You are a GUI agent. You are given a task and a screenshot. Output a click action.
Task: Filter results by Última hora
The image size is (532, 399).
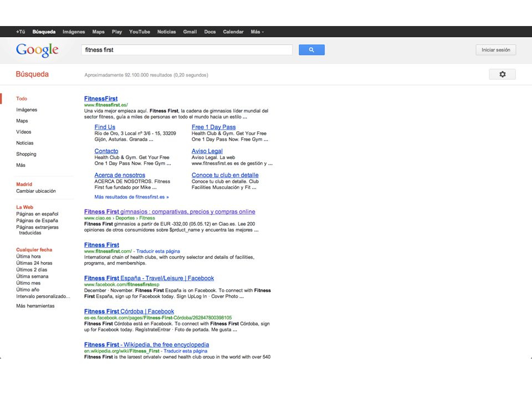tap(28, 257)
